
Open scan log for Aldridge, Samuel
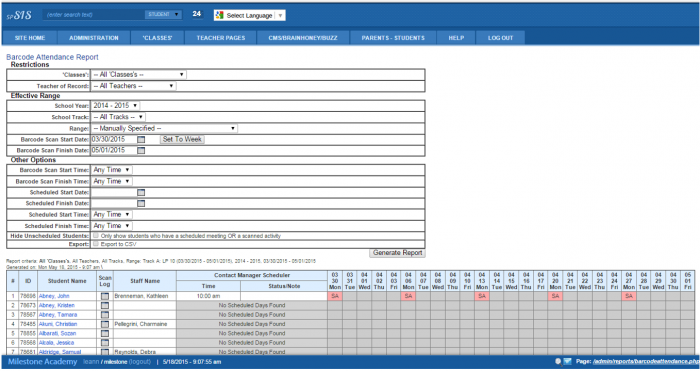[x=105, y=352]
